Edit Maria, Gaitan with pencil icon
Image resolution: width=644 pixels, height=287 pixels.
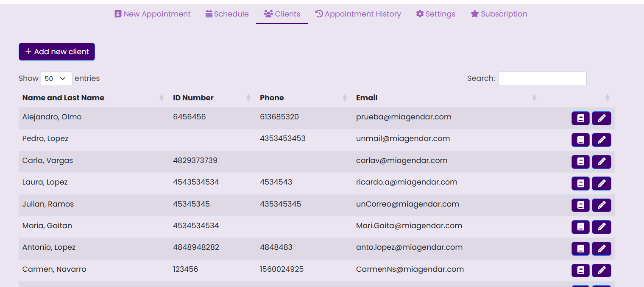[x=602, y=227]
